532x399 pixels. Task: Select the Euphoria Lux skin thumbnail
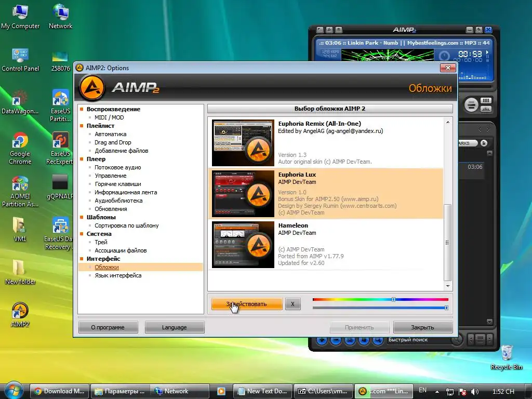[x=243, y=194]
